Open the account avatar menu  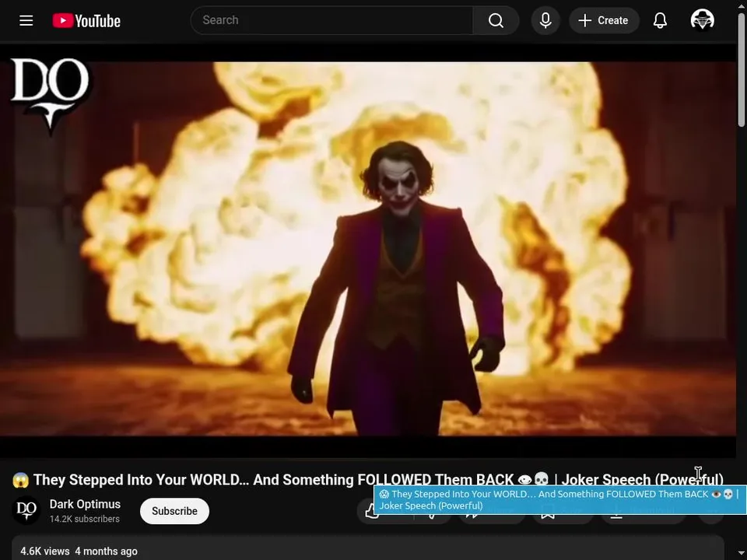pos(702,20)
